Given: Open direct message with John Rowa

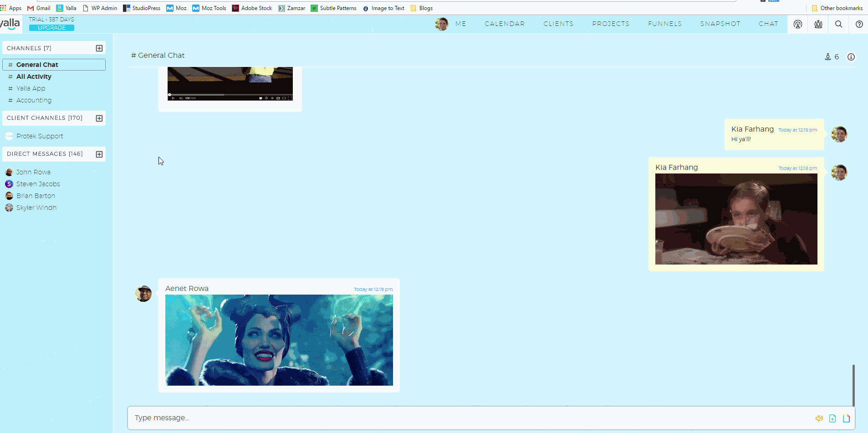Looking at the screenshot, I should [x=33, y=172].
